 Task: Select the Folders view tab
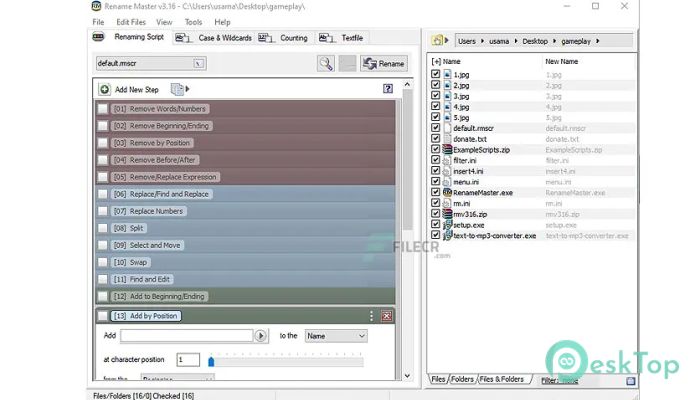(462, 379)
